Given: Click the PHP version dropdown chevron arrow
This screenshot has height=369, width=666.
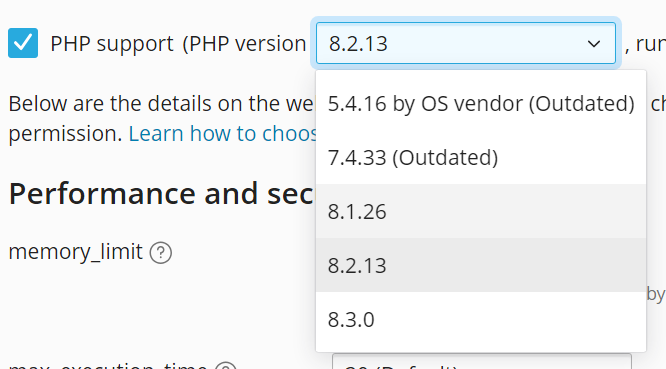Looking at the screenshot, I should coord(593,43).
